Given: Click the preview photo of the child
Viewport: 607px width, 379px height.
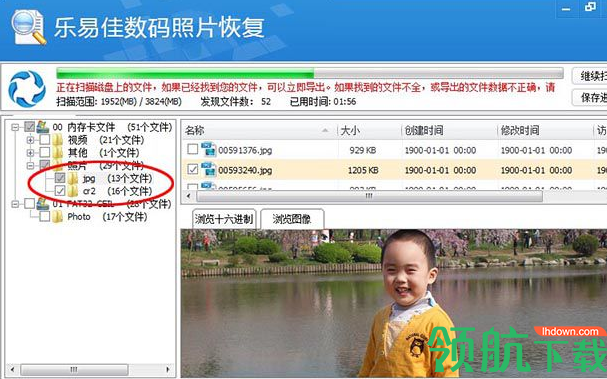Looking at the screenshot, I should pos(394,304).
